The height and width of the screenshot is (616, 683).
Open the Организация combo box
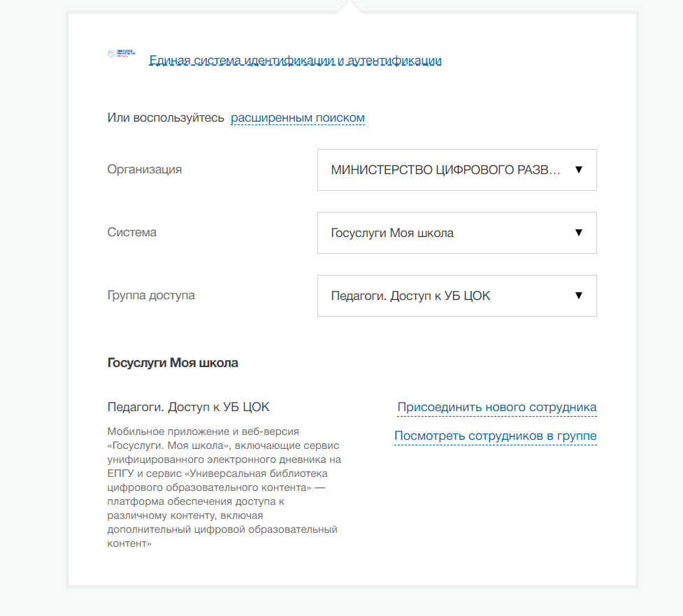456,170
